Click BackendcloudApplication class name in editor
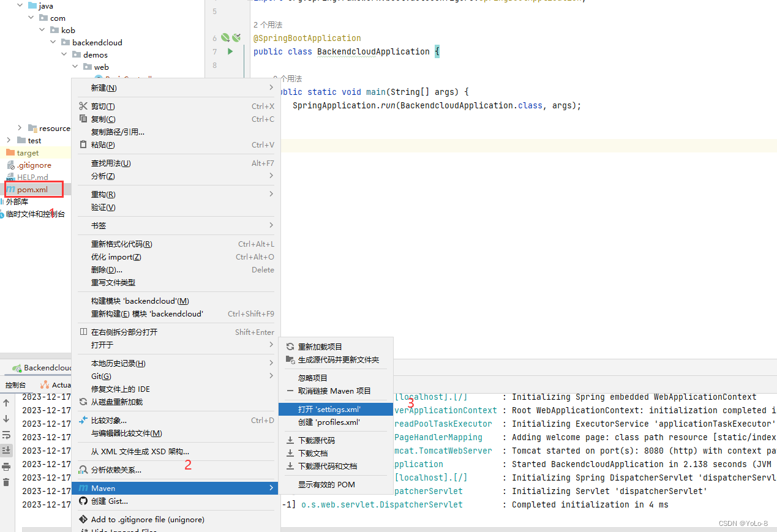This screenshot has height=532, width=777. [x=373, y=51]
